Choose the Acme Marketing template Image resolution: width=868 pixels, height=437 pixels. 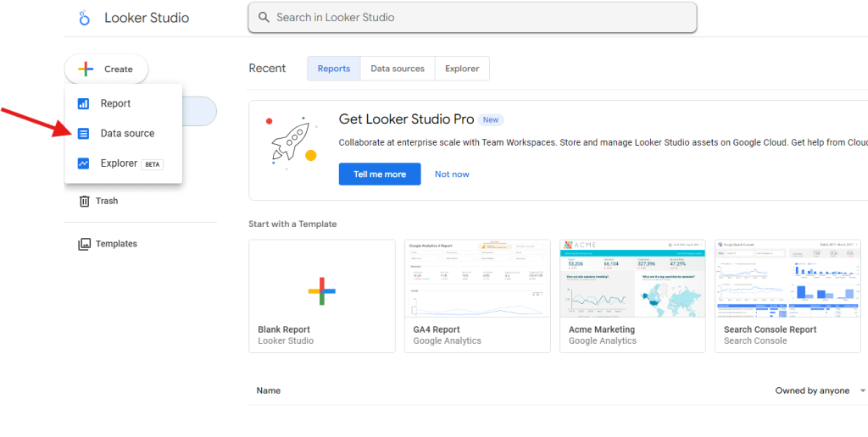pyautogui.click(x=632, y=278)
